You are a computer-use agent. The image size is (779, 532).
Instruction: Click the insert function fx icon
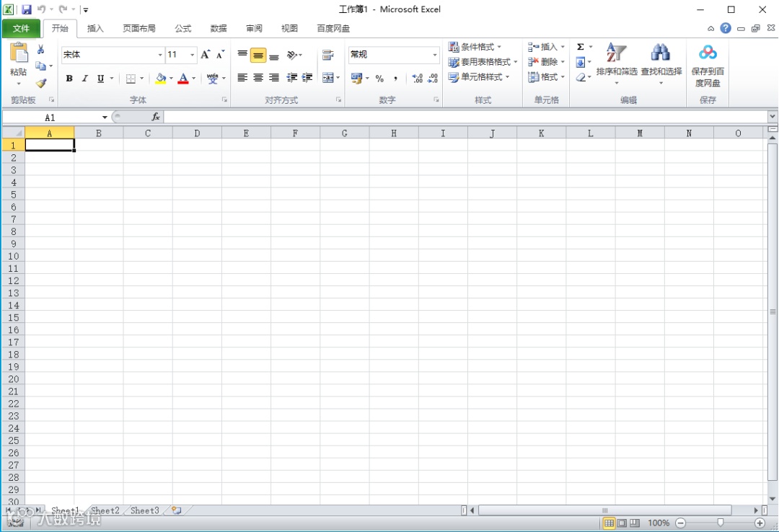click(156, 117)
